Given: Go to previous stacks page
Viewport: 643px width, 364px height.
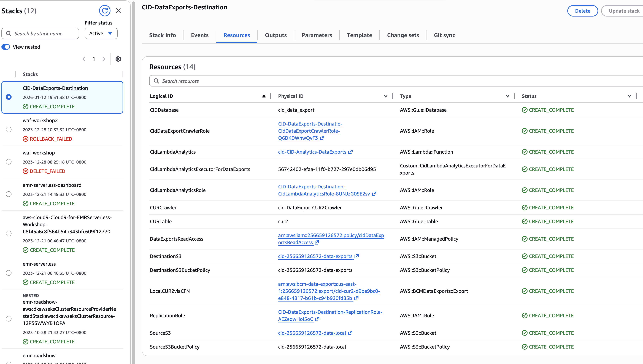Looking at the screenshot, I should (x=84, y=59).
